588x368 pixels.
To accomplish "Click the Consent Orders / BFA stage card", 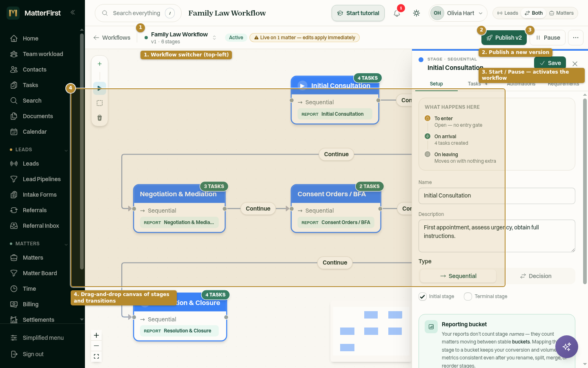I will [x=336, y=209].
